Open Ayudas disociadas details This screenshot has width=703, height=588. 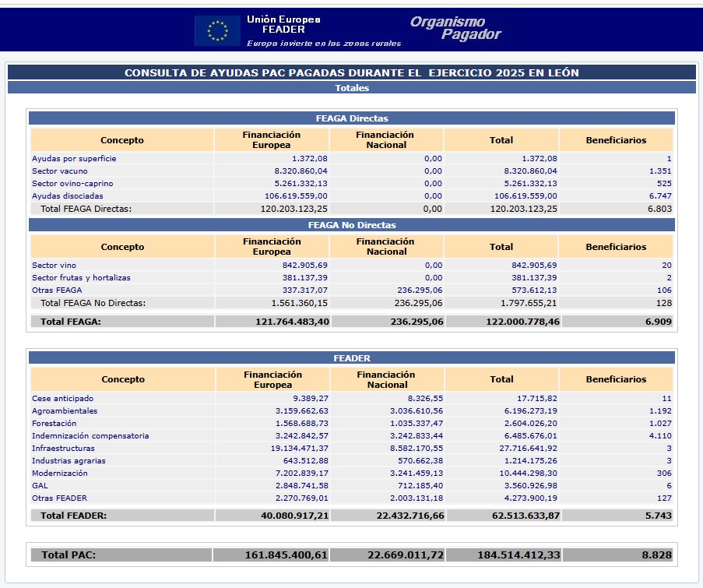(68, 196)
